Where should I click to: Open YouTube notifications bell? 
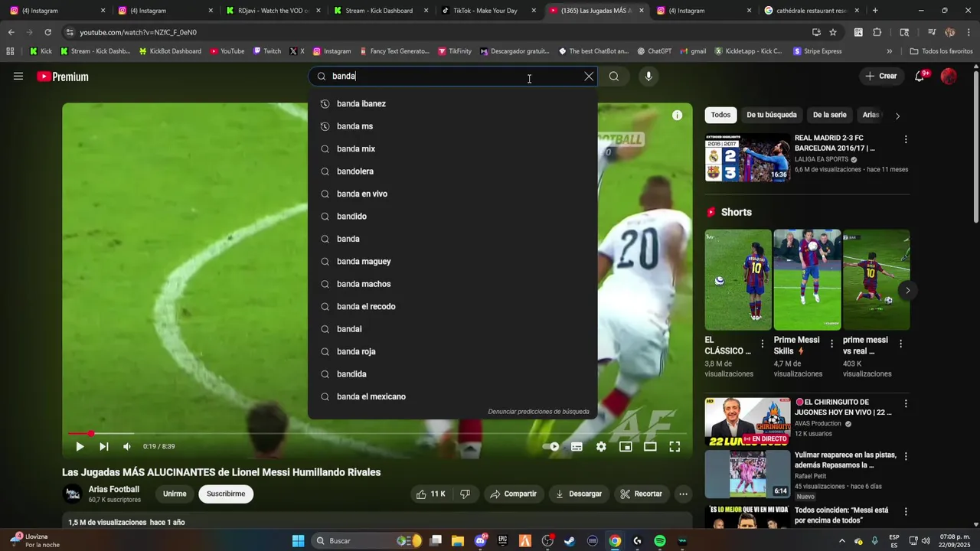(x=920, y=77)
